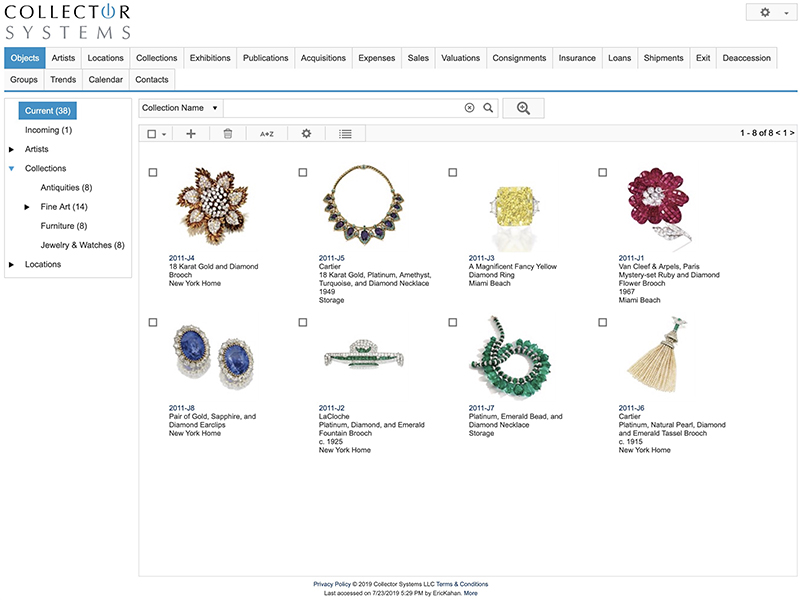Select checkbox for 2011-J8 sapphire earclips
Image resolution: width=800 pixels, height=600 pixels.
click(153, 322)
